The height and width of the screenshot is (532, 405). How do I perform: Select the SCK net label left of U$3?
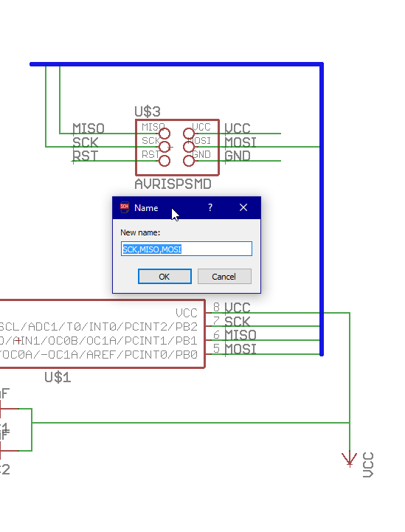click(85, 142)
